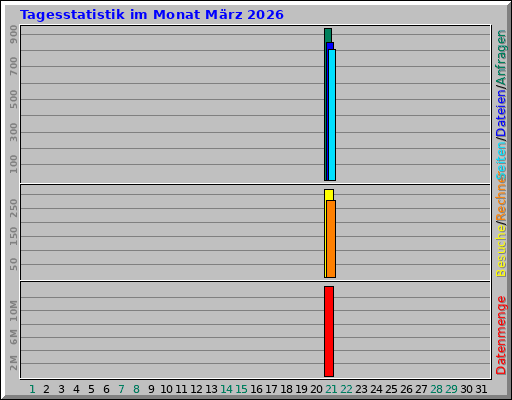Click the Datenmenge legend label
The height and width of the screenshot is (400, 512).
[501, 335]
